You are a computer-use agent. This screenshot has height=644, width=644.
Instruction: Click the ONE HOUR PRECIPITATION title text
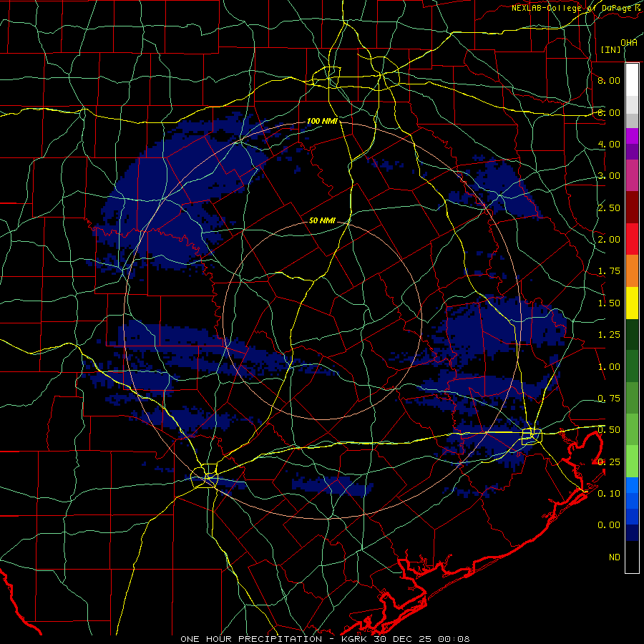[251, 639]
